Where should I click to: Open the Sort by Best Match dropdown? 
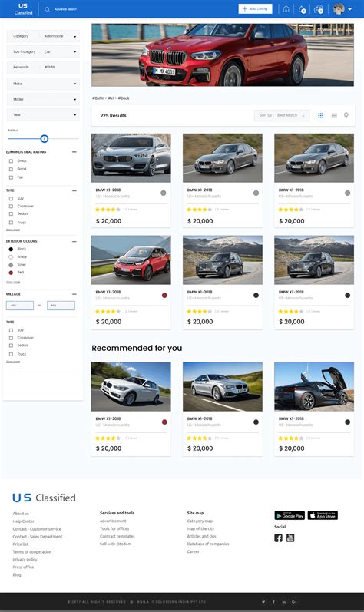[x=282, y=115]
